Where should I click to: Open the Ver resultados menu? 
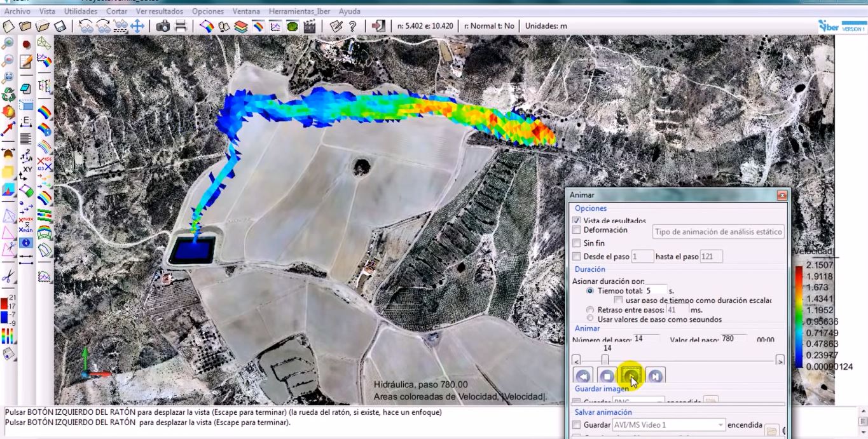(x=160, y=11)
